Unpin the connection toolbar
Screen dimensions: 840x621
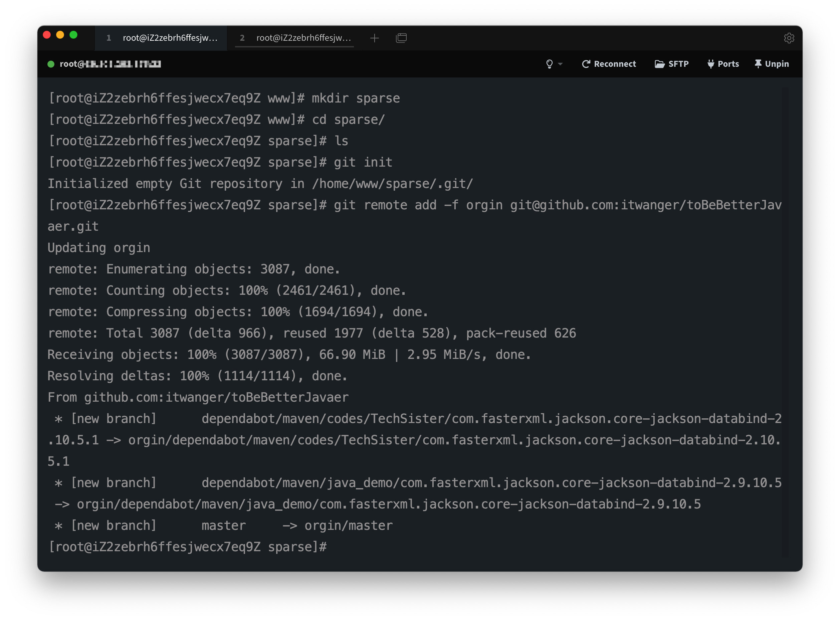[772, 64]
